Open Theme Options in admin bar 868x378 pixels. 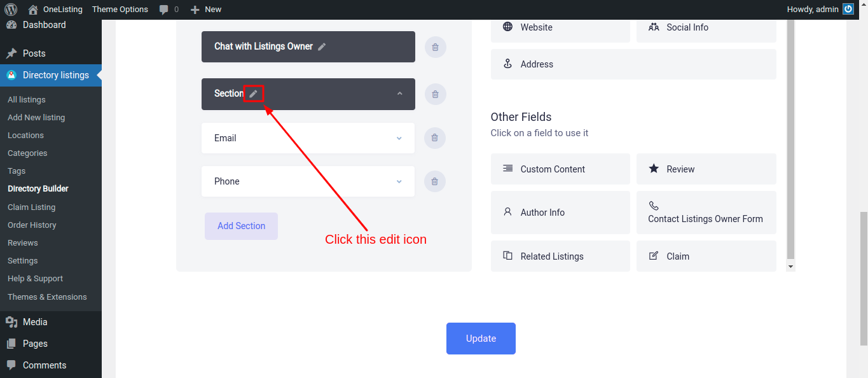coord(120,10)
